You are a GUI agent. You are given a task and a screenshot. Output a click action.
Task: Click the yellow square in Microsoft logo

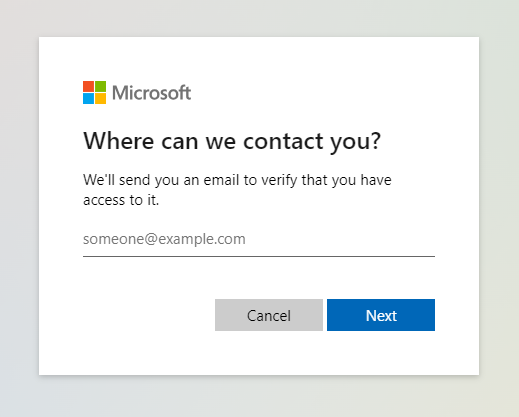pyautogui.click(x=101, y=98)
